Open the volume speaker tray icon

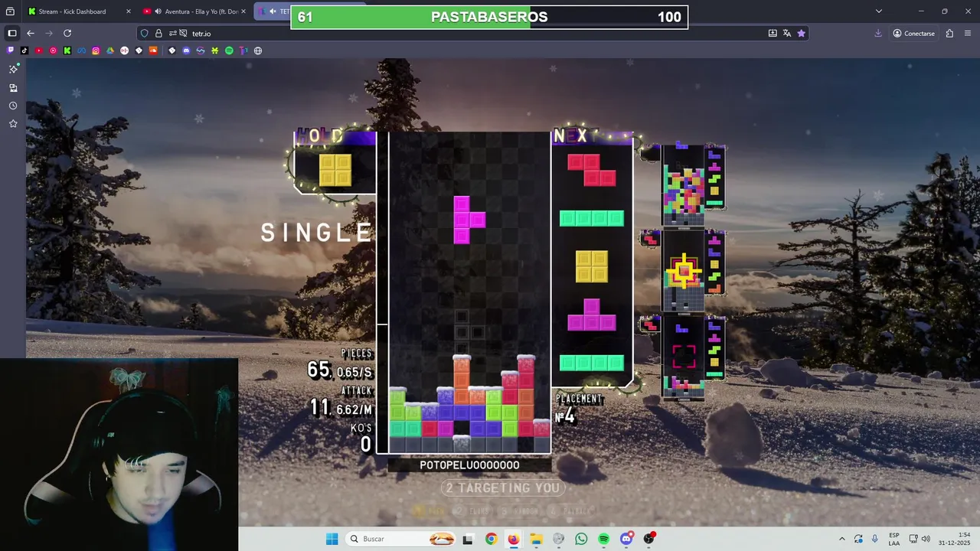click(926, 539)
